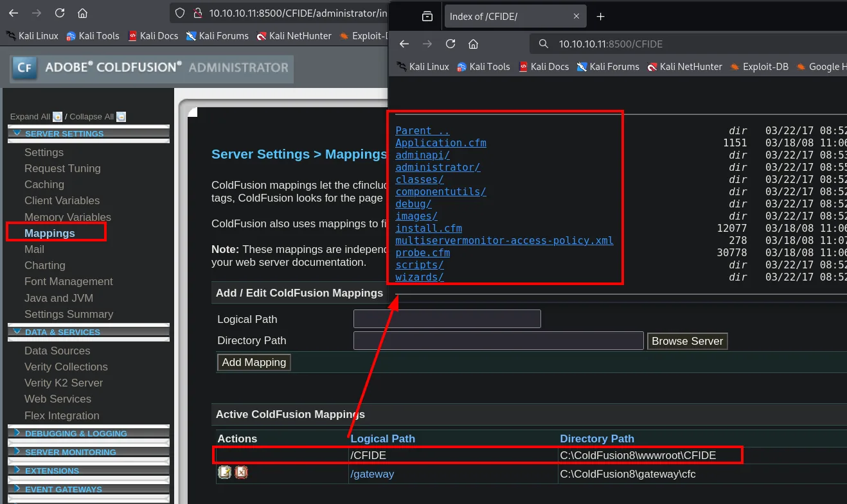Click the shield icon in the ColdFusion address bar
The height and width of the screenshot is (504, 847).
tap(181, 13)
